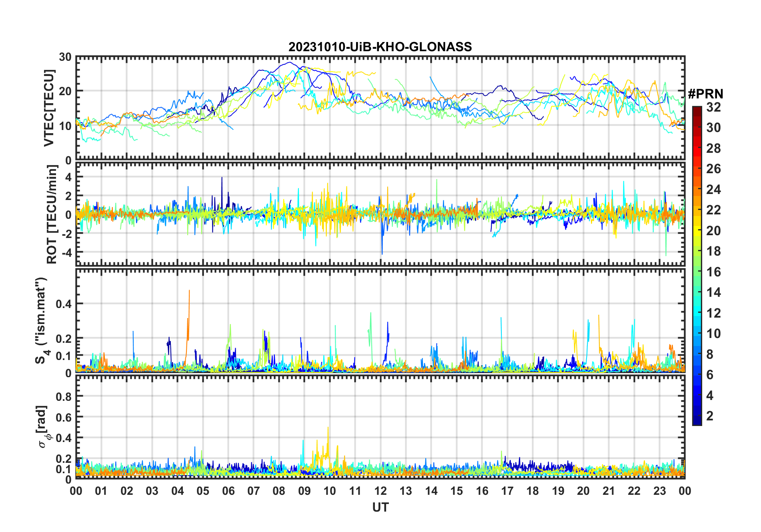This screenshot has width=761, height=532.
Task: Select colorbar tick label 30
Action: click(x=713, y=128)
